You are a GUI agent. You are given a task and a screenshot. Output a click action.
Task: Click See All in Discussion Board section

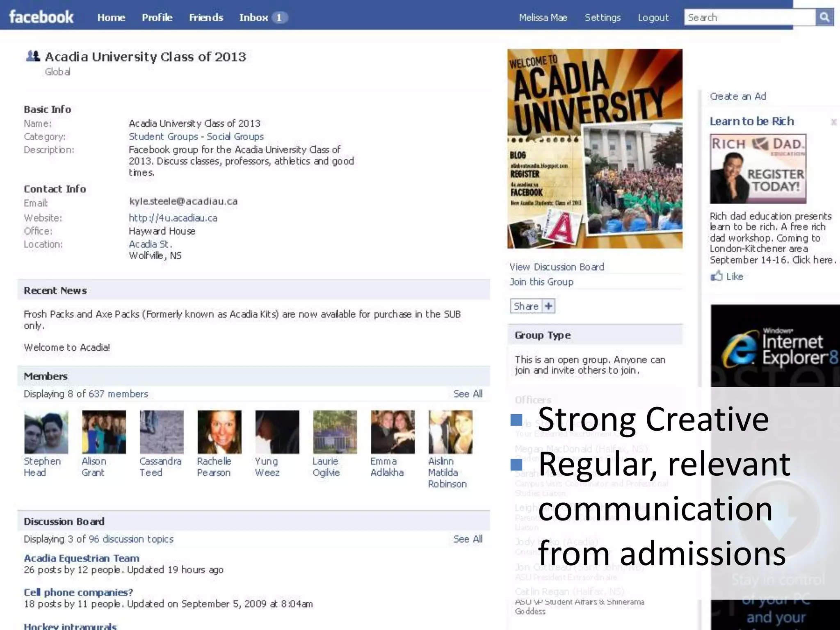[x=468, y=539]
